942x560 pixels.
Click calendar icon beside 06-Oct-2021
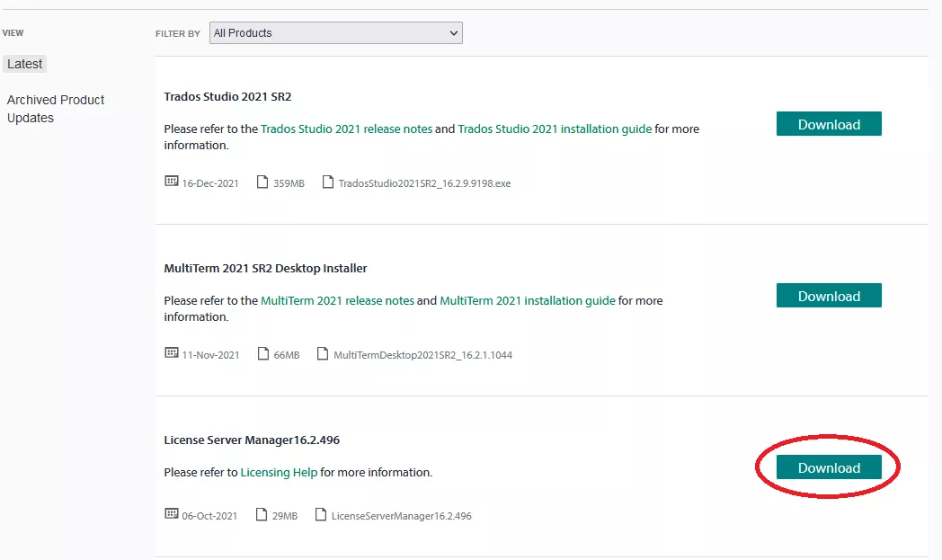[x=171, y=514]
